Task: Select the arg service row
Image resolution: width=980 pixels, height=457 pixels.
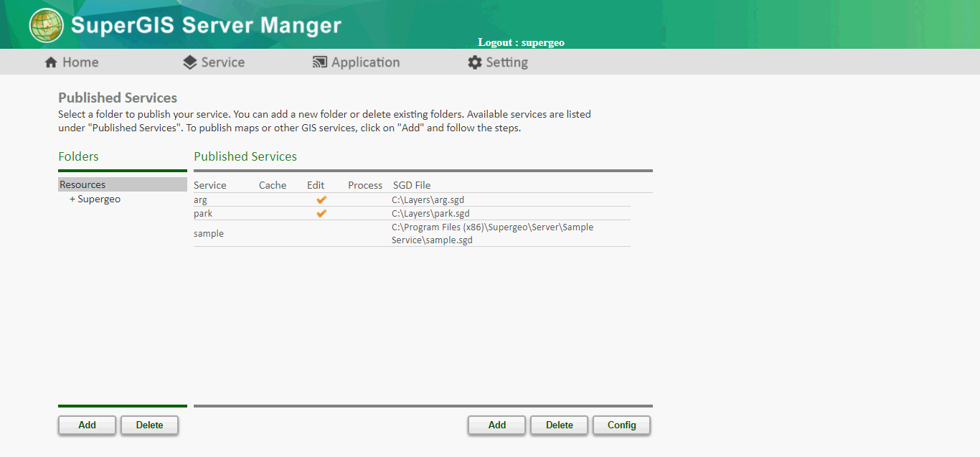Action: [412, 200]
